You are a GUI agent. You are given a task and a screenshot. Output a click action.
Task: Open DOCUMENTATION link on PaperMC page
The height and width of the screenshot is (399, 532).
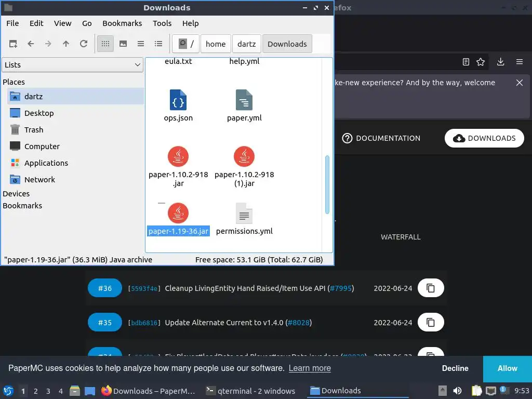[x=381, y=138]
